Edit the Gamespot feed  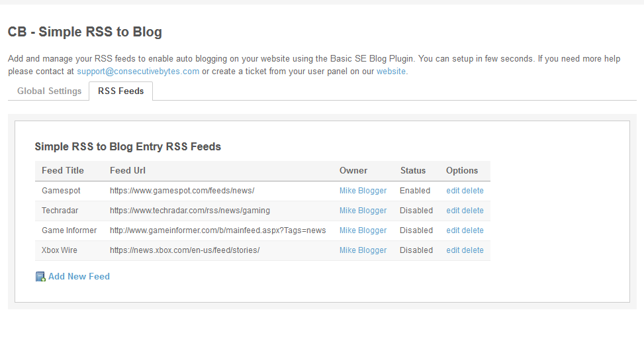(453, 191)
